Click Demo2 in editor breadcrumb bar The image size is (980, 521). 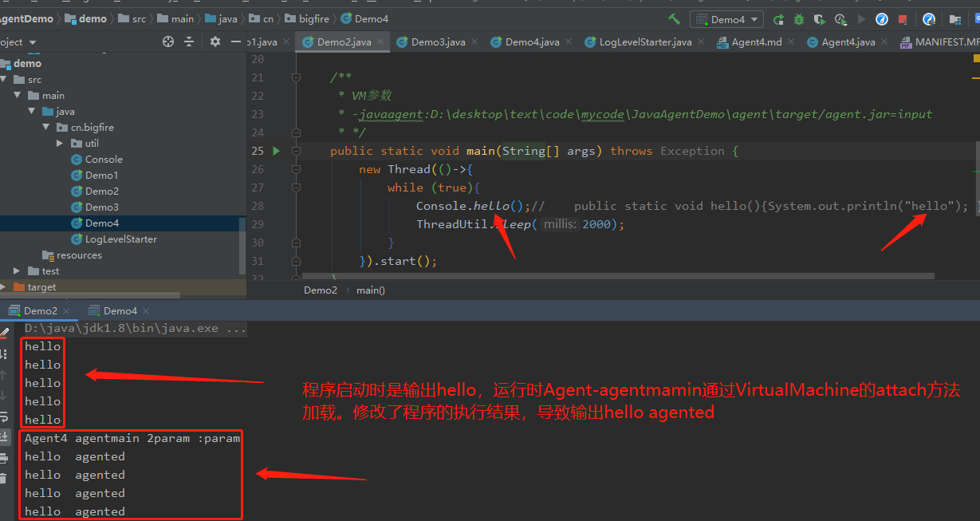(321, 290)
